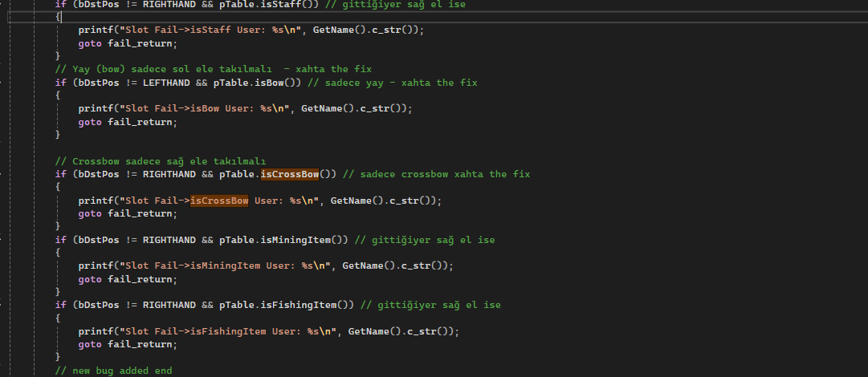Click goto fail_return under the isFishingItem printf
The image size is (868, 377).
coord(128,344)
